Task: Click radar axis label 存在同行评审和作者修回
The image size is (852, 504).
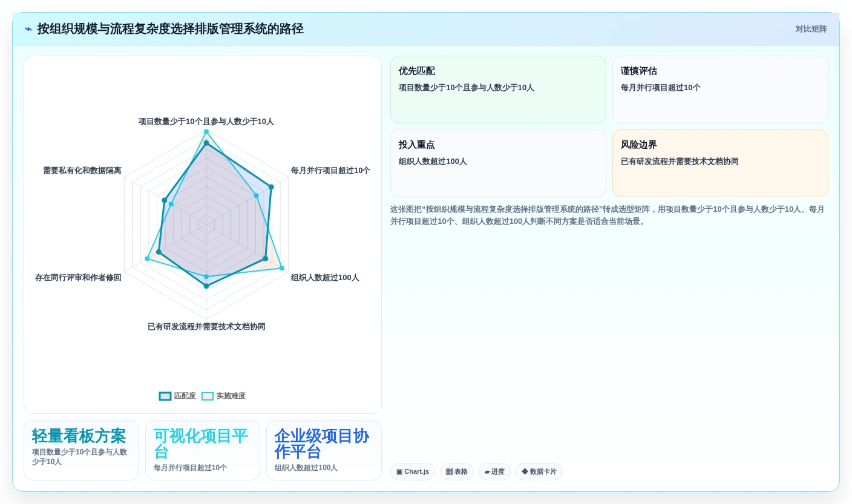Action: pos(78,278)
